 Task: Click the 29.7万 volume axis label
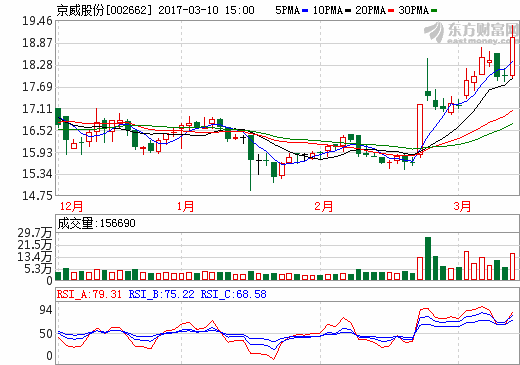pyautogui.click(x=35, y=233)
